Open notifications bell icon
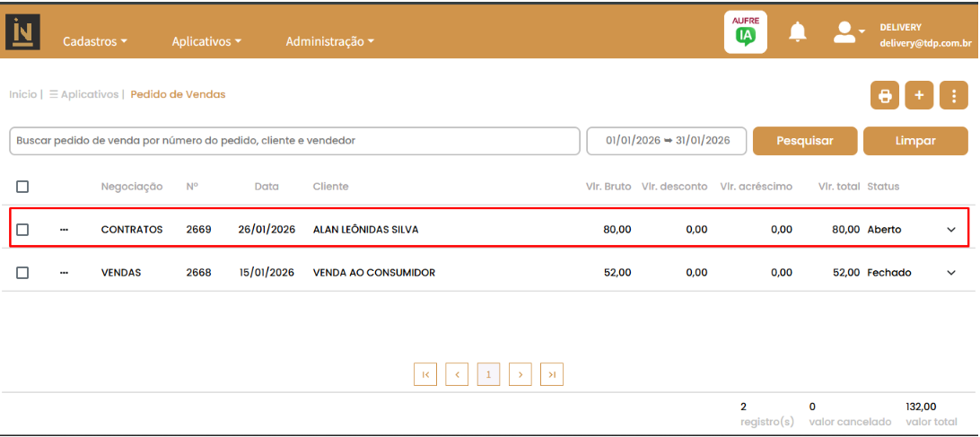Screen dimensions: 980x437 click(797, 32)
